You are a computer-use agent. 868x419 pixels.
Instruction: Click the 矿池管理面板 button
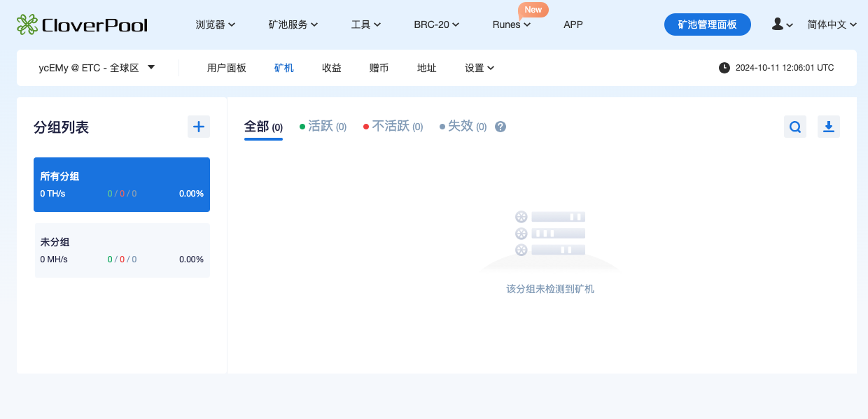708,24
